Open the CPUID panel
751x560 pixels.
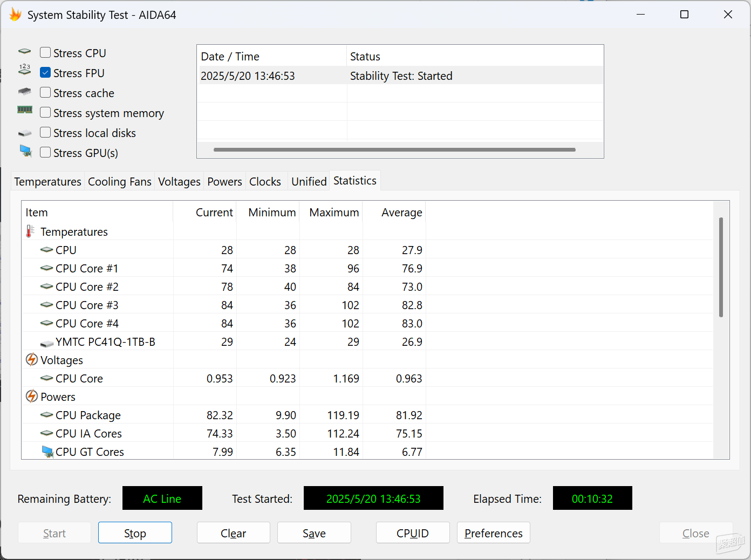tap(413, 533)
